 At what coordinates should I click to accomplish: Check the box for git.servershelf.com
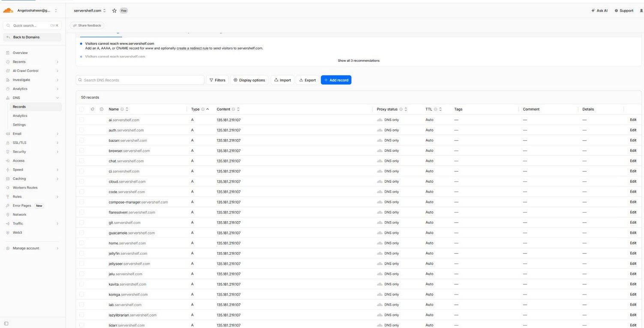coord(82,223)
